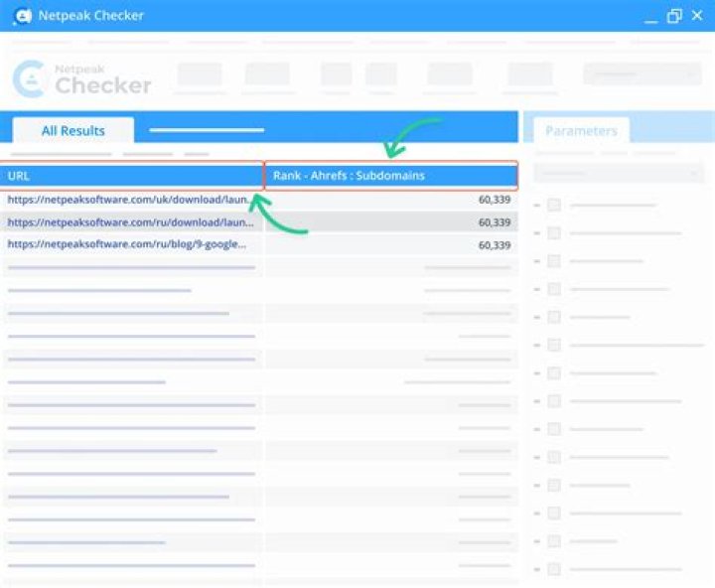Collapse the first parameter group in list
Viewport: 715px width, 588px height.
[x=537, y=206]
